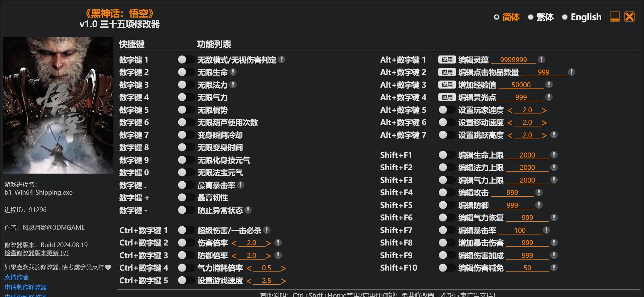This screenshot has width=644, height=297.
Task: Click info icon beside 编辑生命上限 value
Action: (554, 155)
